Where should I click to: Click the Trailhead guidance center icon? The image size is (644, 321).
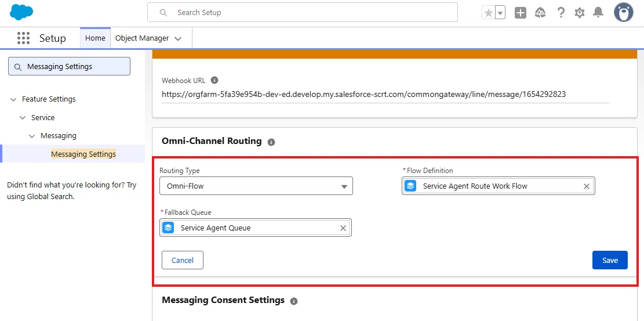click(540, 13)
